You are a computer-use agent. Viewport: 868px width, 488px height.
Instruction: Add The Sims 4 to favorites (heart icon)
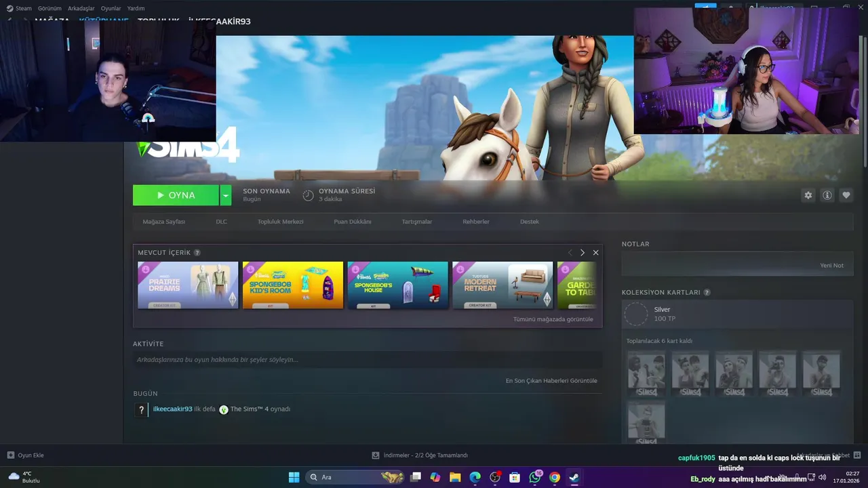[x=846, y=195]
